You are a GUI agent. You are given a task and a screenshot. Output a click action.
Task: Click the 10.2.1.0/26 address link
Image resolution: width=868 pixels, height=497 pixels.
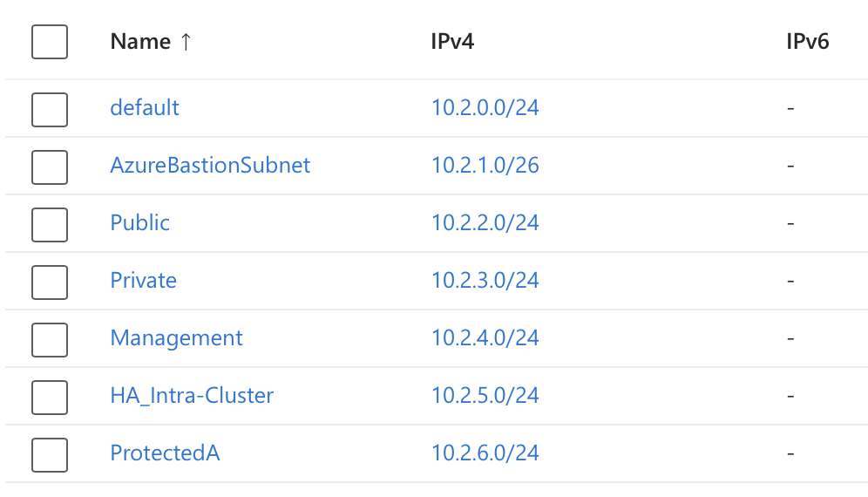pos(485,165)
